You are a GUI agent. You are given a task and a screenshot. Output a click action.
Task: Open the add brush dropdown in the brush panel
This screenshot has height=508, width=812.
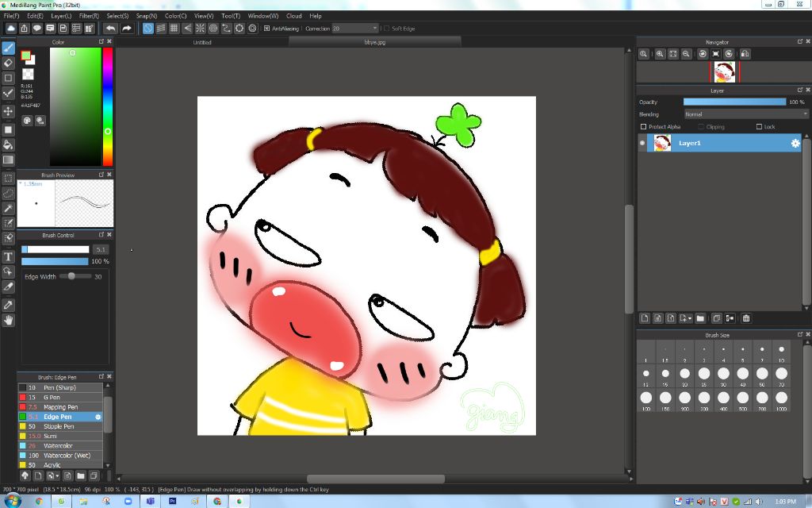(x=57, y=476)
